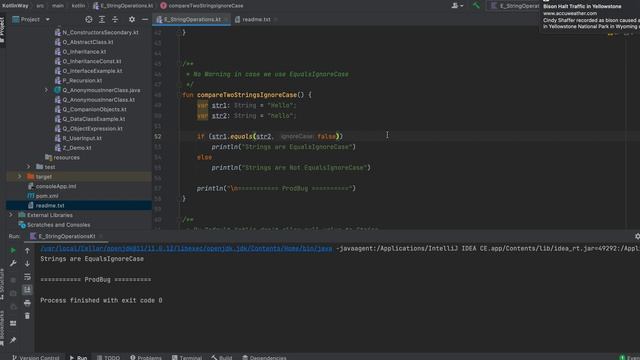Open Bookmarks side tool window
This screenshot has width=640, height=360.
[2, 329]
